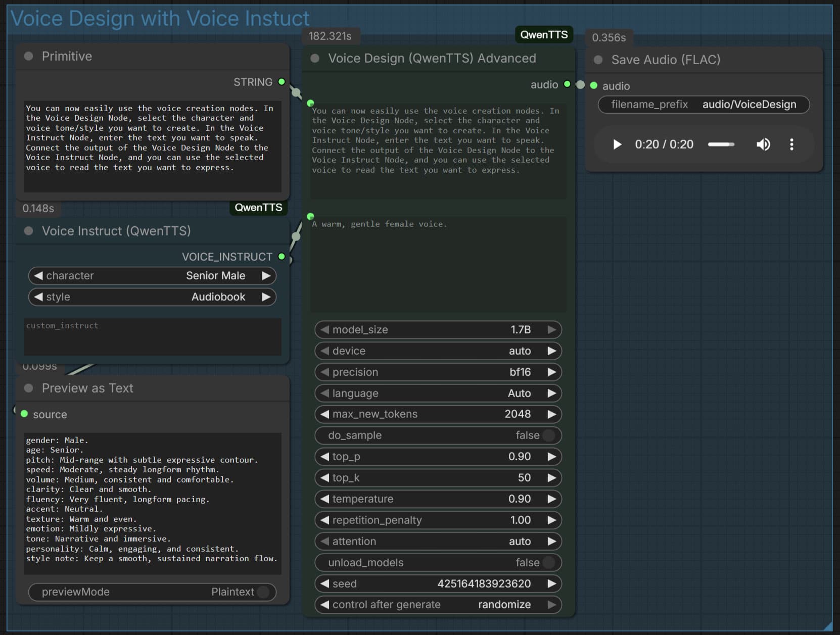840x635 pixels.
Task: Click the Voice Design text input socket
Action: pyautogui.click(x=310, y=103)
